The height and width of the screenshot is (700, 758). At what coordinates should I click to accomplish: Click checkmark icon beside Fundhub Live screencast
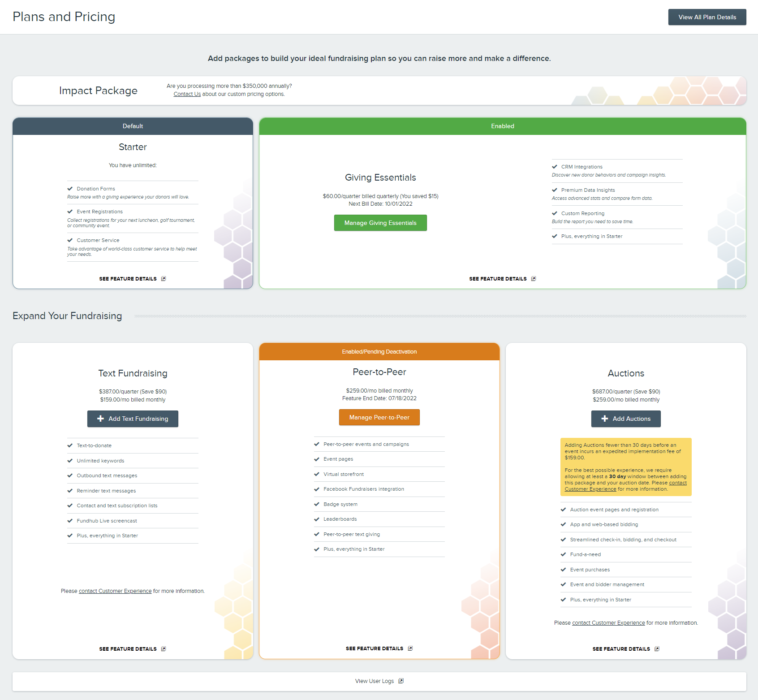(70, 521)
